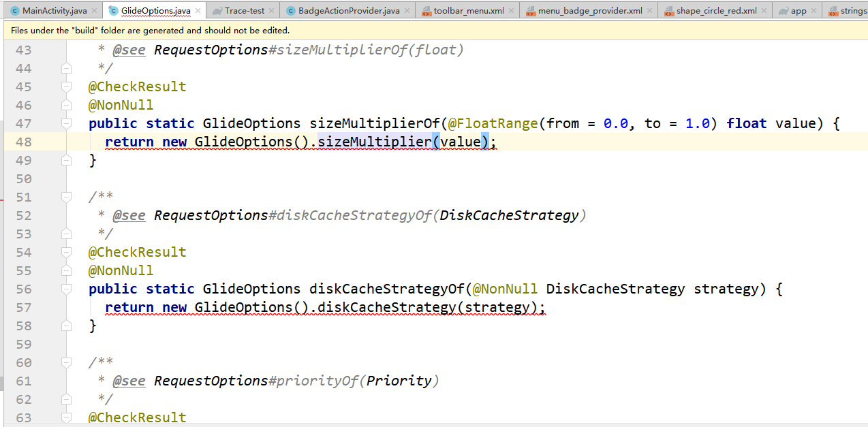The image size is (868, 427).
Task: Click diskCacheStrategyOf method name on line 56
Action: click(387, 289)
